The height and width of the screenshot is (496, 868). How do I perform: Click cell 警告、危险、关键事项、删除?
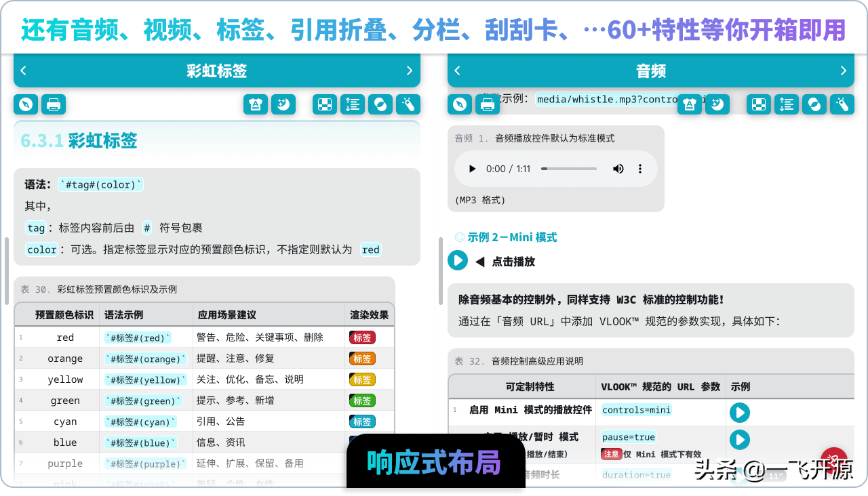[x=260, y=337]
